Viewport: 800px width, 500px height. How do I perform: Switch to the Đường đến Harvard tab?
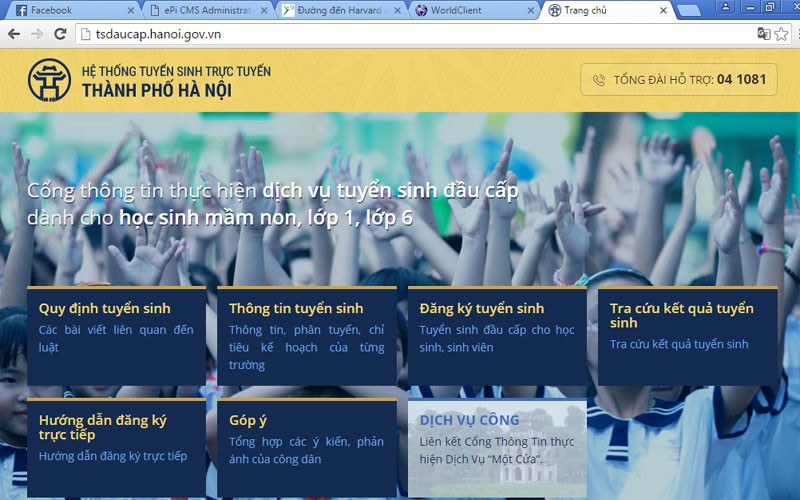(335, 11)
